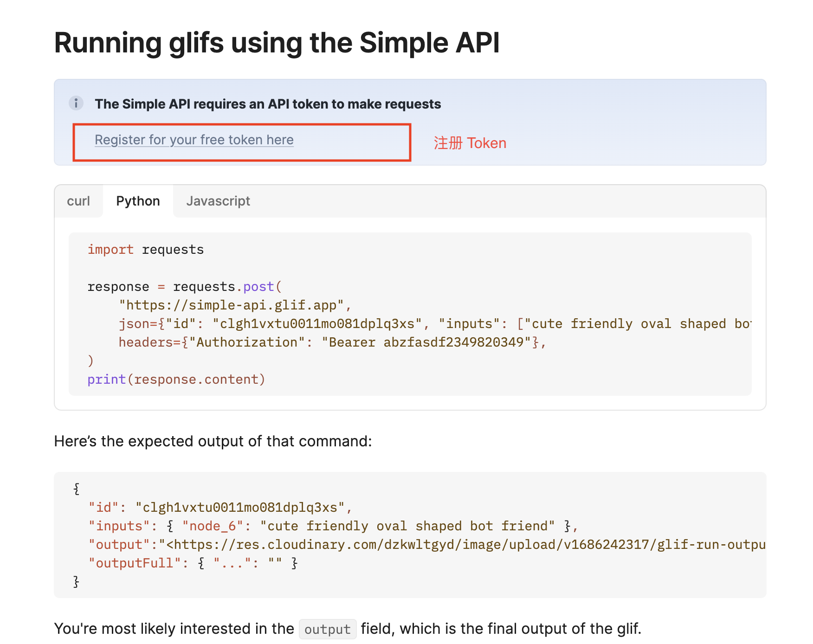Click the 'import requests' code line
Image resolution: width=813 pixels, height=644 pixels.
coord(146,250)
